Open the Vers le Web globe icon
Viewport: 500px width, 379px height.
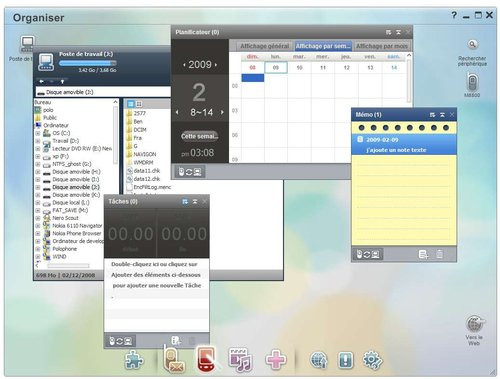474,324
